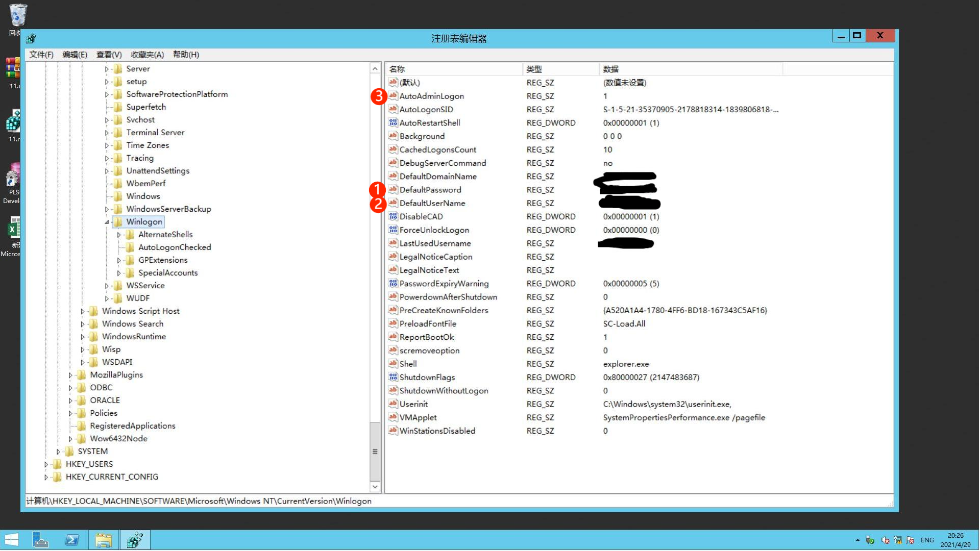This screenshot has width=980, height=551.
Task: Select the AutoLogonChecked subkey
Action: point(175,247)
